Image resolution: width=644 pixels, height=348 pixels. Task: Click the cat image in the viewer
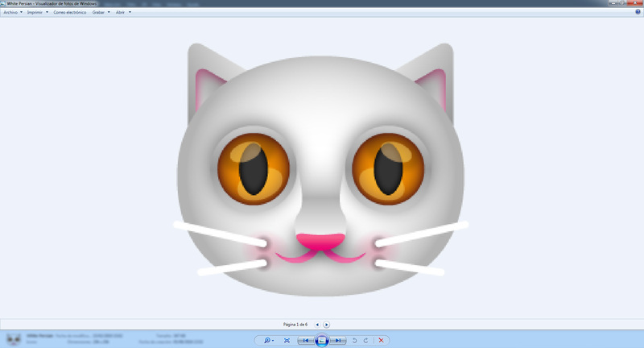point(320,170)
